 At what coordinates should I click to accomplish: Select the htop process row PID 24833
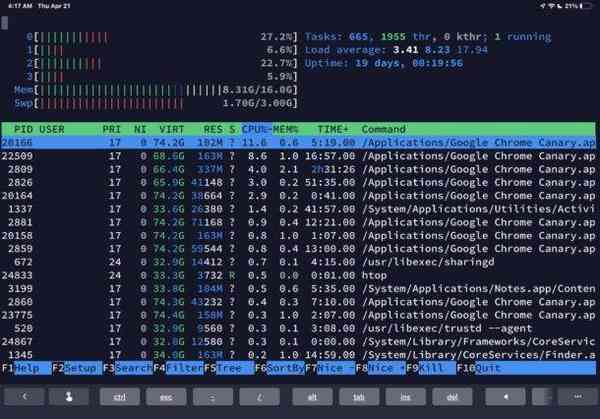(x=298, y=276)
